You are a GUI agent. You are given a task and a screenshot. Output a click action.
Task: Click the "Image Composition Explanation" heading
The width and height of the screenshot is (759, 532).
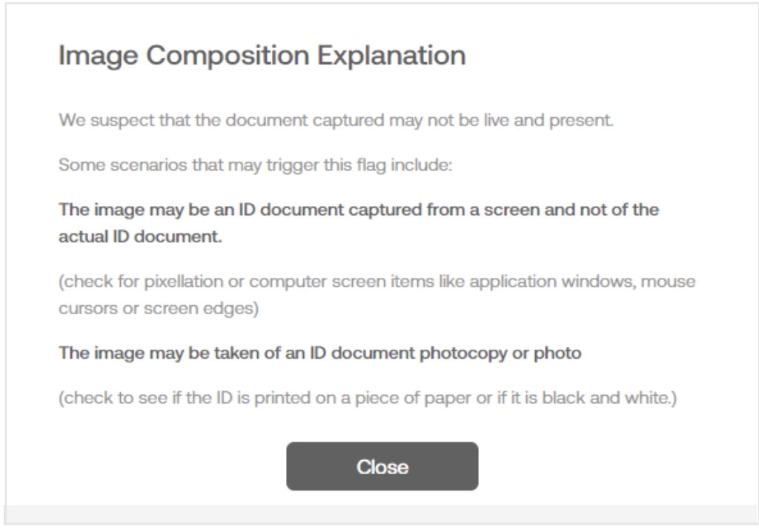[262, 56]
